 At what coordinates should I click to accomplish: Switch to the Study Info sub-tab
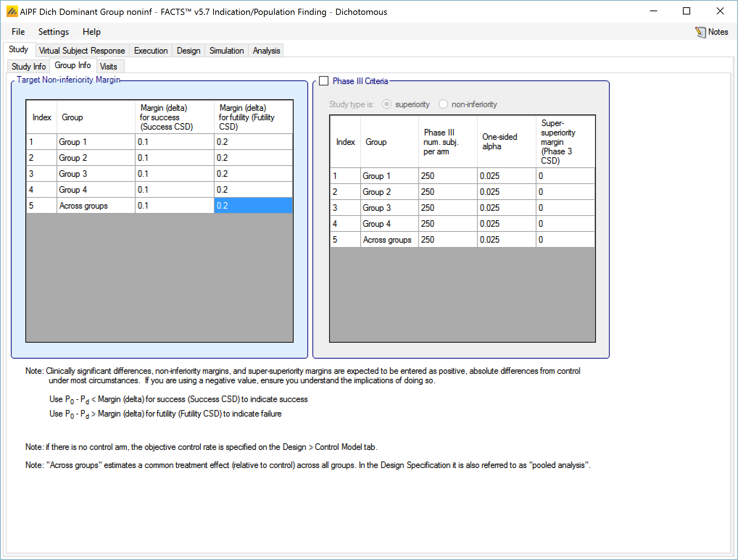click(x=29, y=67)
